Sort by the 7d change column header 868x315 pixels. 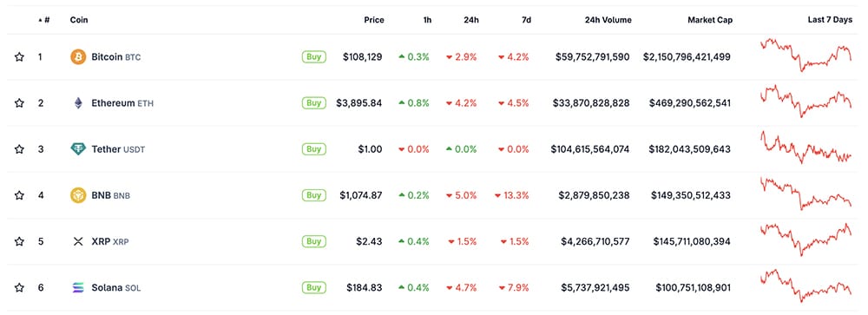pos(527,20)
